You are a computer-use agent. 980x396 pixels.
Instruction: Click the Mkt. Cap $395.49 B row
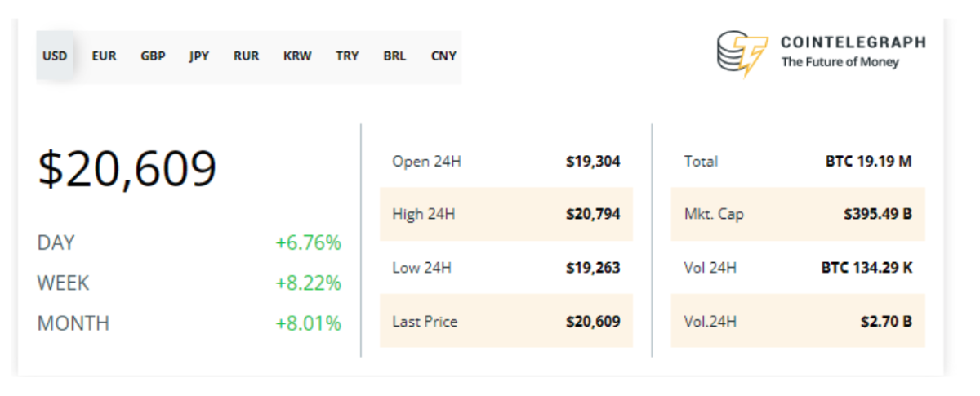click(798, 215)
